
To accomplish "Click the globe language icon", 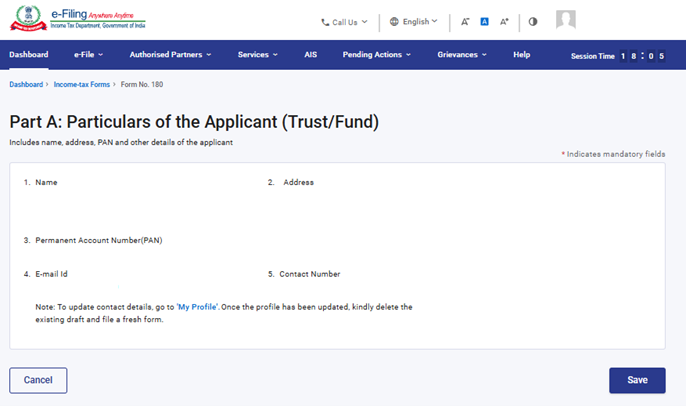I will pos(394,21).
